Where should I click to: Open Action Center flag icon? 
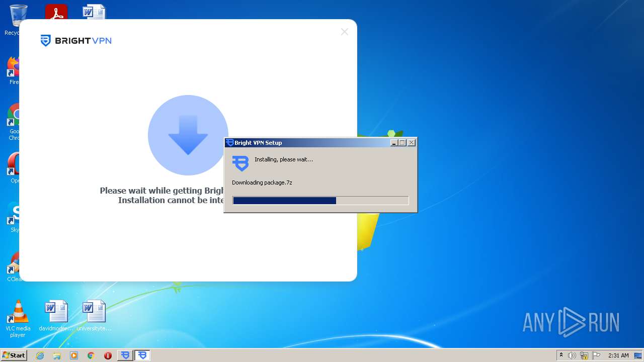[596, 355]
